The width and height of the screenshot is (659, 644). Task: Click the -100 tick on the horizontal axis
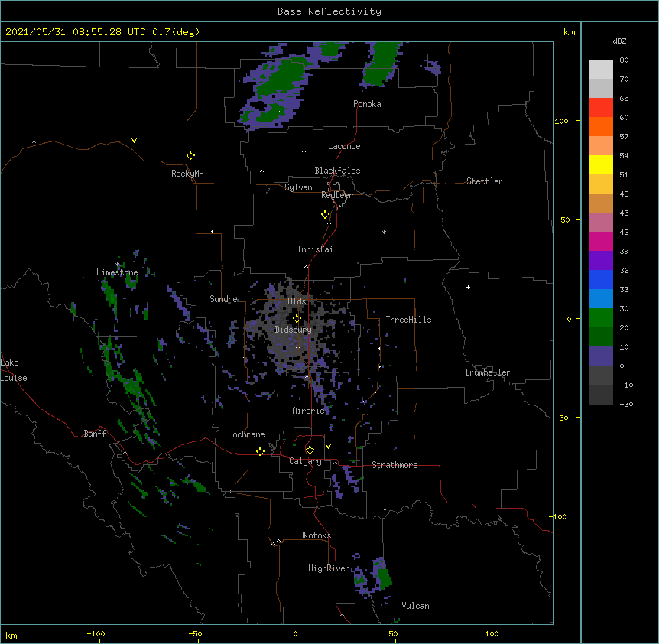(96, 633)
